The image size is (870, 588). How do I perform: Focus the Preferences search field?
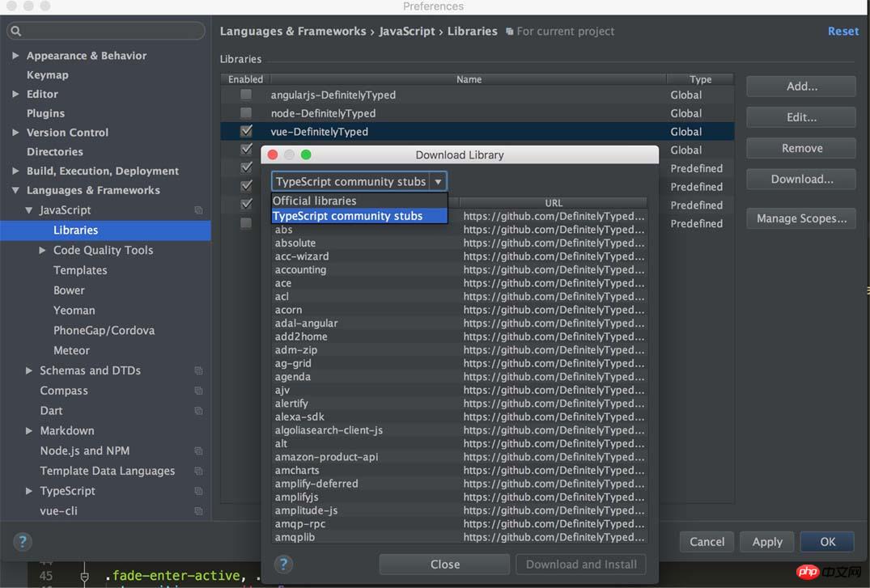click(106, 31)
